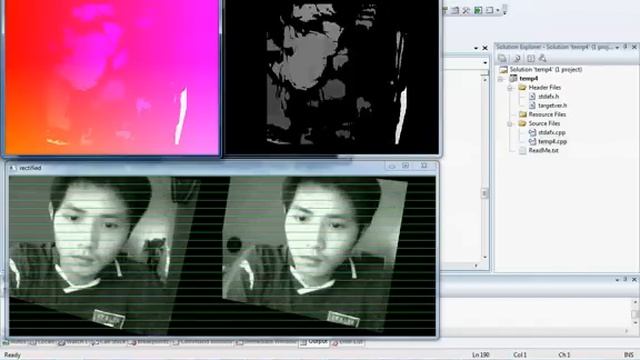Select targetver.h in Solution Explorer
Image resolution: width=640 pixels, height=360 pixels.
552,106
